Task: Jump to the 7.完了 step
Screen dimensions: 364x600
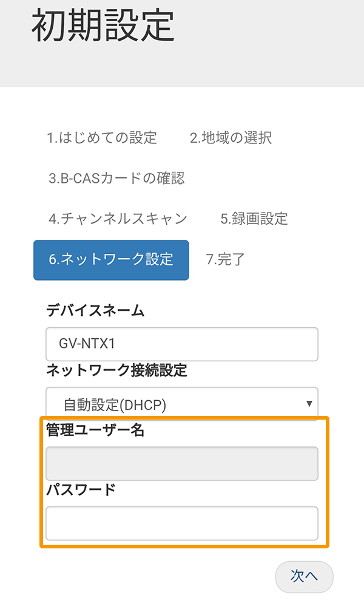Action: pyautogui.click(x=227, y=259)
